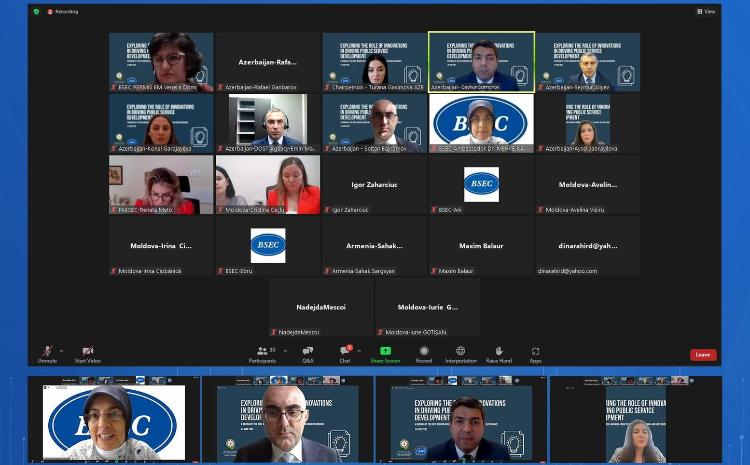Select the Moldova-Avelina Vizitiu tile

click(588, 184)
